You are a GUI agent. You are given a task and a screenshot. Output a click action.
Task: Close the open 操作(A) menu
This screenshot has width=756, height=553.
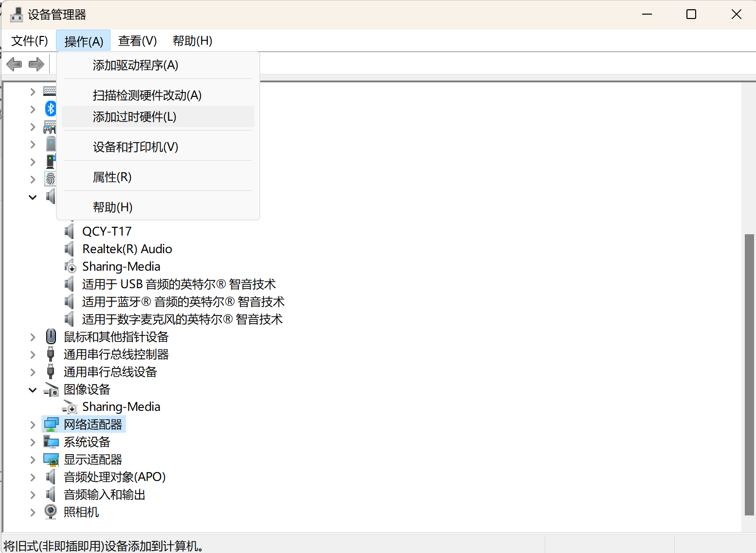(x=83, y=41)
